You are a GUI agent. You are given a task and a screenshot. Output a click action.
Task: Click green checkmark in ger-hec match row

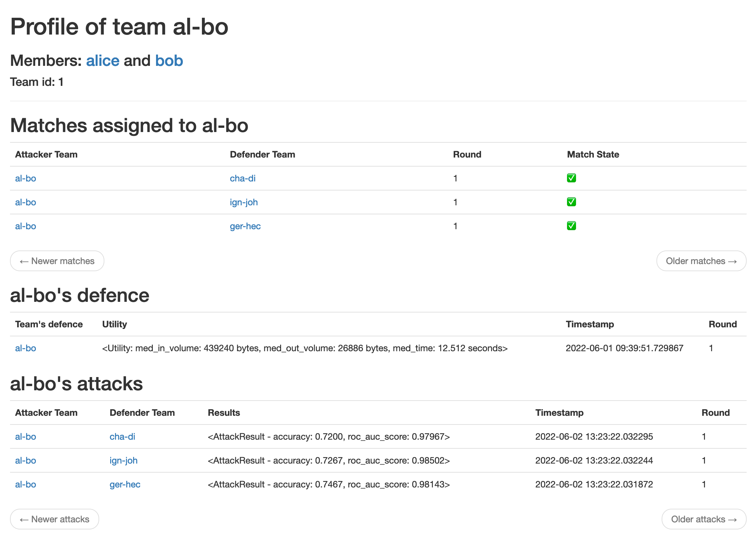pos(571,226)
